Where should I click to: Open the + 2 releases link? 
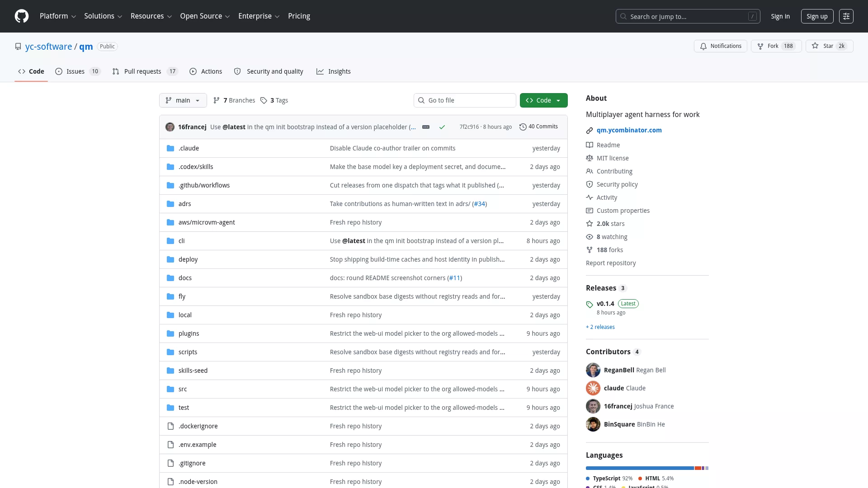click(x=600, y=327)
